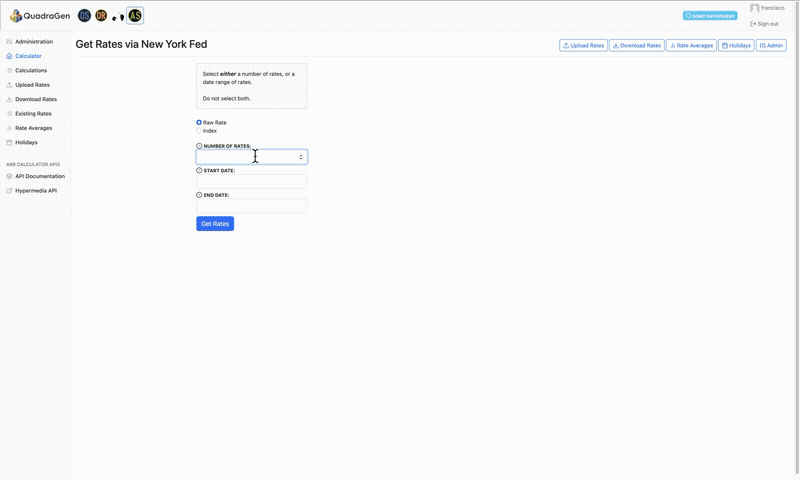Open the OS app icon in header
The width and height of the screenshot is (800, 480).
(x=84, y=16)
